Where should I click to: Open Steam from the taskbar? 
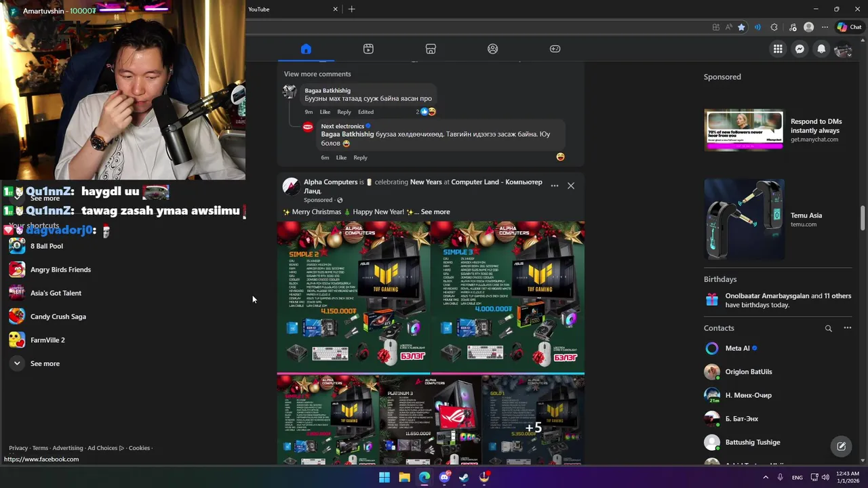464,477
